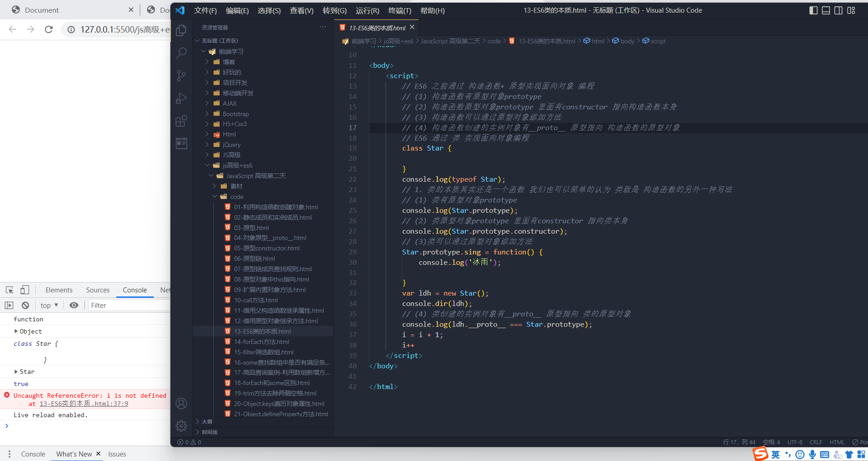
Task: Click line and column indicator 行17, 列44
Action: coord(739,442)
